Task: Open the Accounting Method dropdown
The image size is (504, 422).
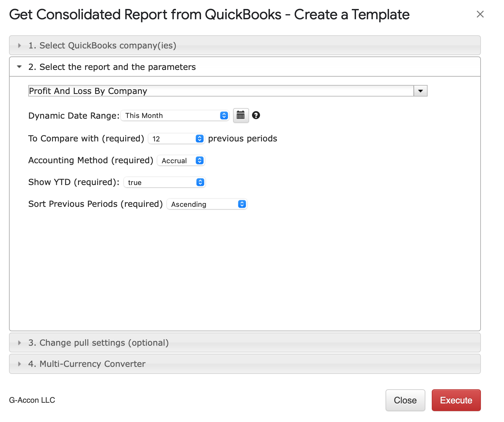Action: [181, 160]
